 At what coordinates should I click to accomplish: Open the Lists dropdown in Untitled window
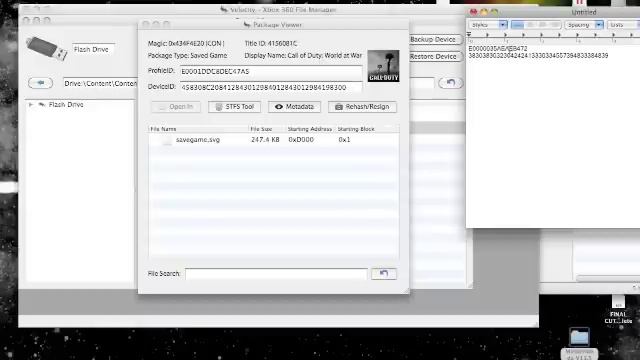pos(624,25)
